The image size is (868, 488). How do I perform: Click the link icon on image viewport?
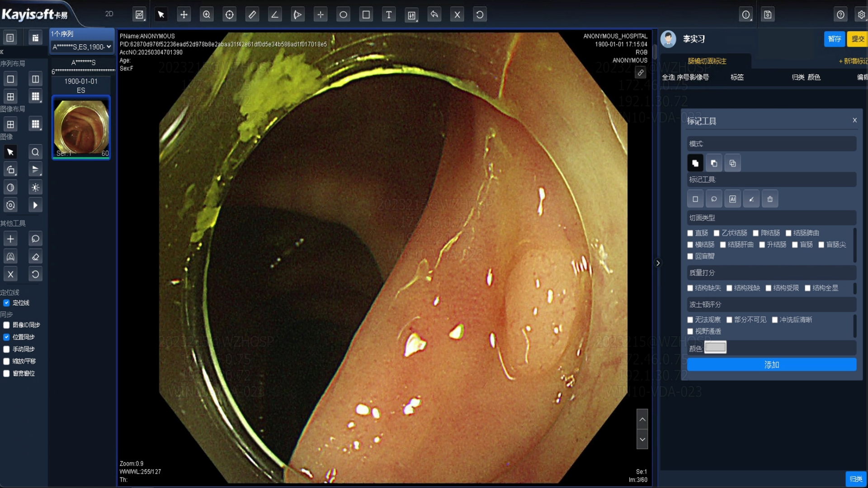pyautogui.click(x=641, y=72)
